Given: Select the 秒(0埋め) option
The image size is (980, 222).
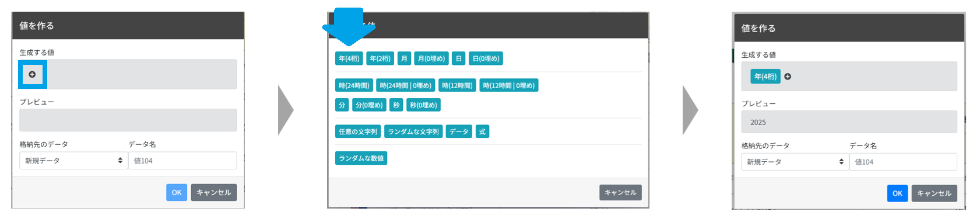Looking at the screenshot, I should (423, 105).
